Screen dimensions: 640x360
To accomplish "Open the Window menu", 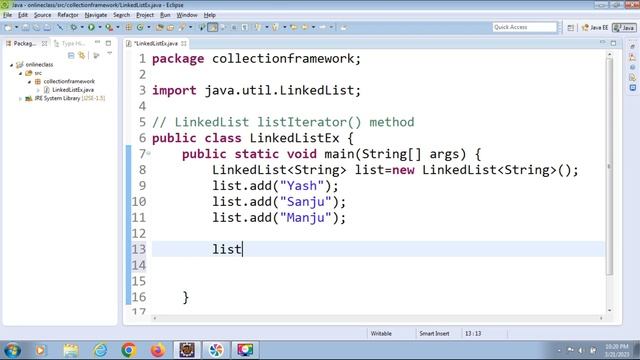I will (187, 15).
